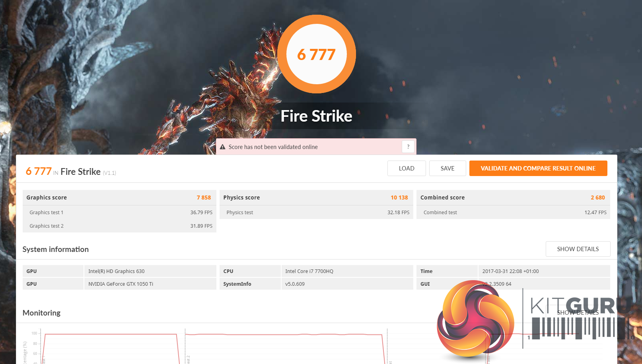Click Graphics test 2 row label
Viewport: 642px width, 364px height.
47,226
